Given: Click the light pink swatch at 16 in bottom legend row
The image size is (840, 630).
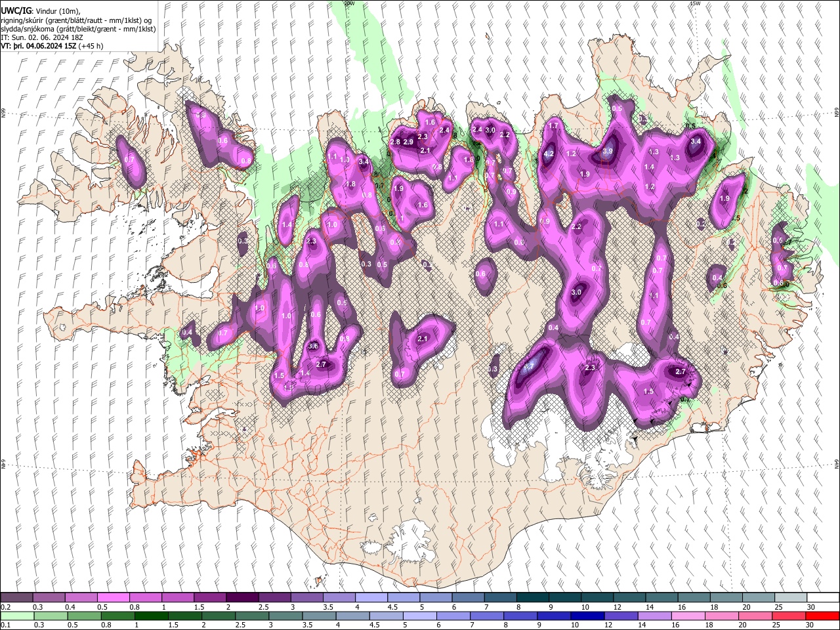Looking at the screenshot, I should click(688, 616).
